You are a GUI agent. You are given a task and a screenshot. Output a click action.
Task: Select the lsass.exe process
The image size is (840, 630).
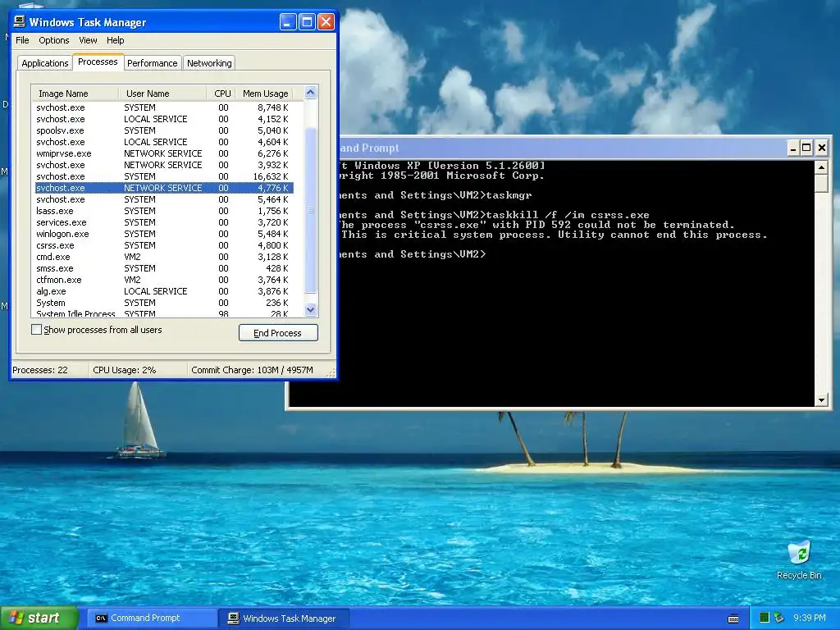tap(164, 211)
